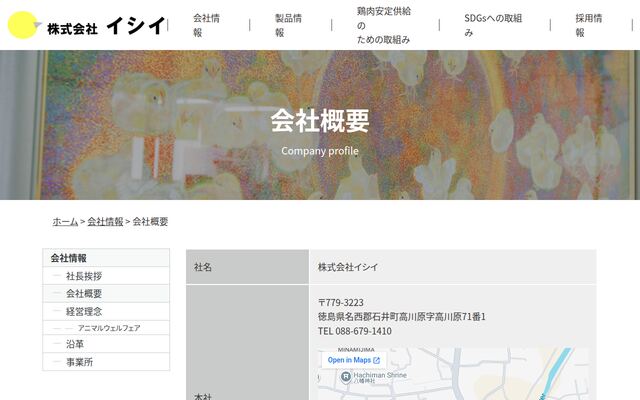Click the external-link icon beside Open in Maps
The height and width of the screenshot is (400, 640).
(x=376, y=360)
